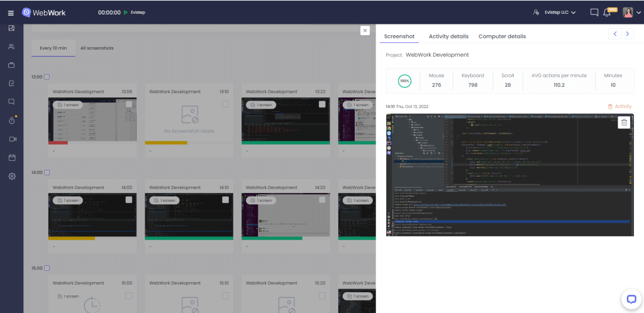Open the settings gear sidebar icon
Image resolution: width=644 pixels, height=313 pixels.
tap(12, 177)
